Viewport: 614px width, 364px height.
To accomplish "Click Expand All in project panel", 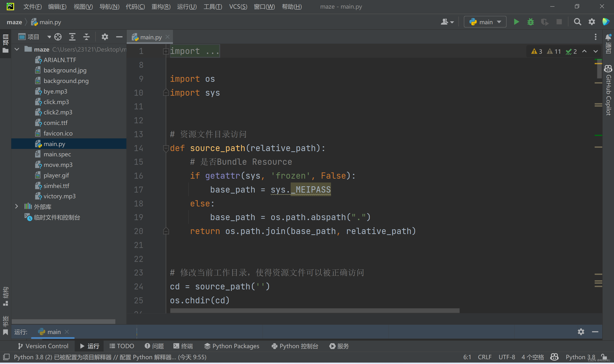I will 72,37.
